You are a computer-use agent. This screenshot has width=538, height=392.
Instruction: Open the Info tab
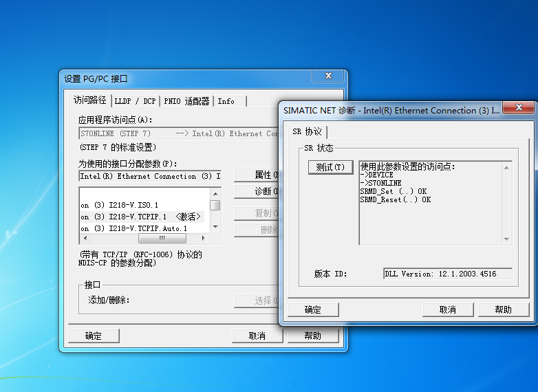(x=230, y=101)
